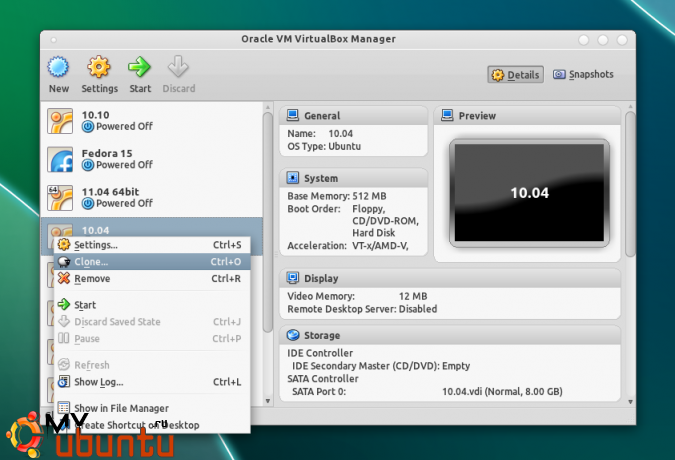Click the details pane scroll down arrow

tap(630, 402)
